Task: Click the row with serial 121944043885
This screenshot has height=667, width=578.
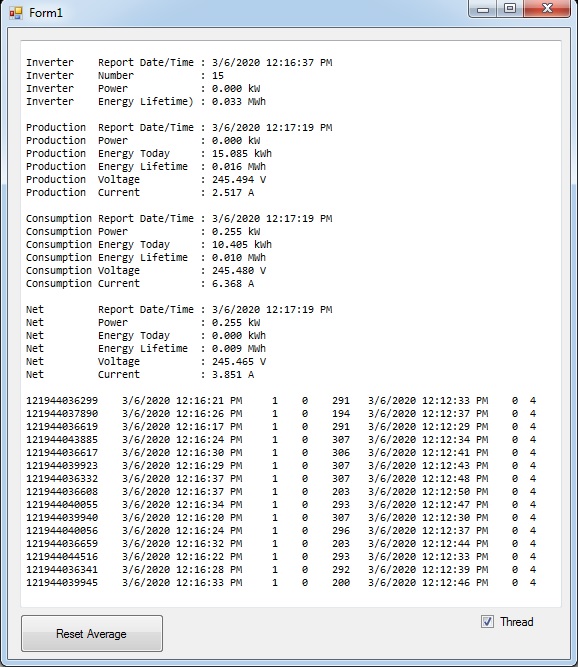Action: [x=281, y=439]
